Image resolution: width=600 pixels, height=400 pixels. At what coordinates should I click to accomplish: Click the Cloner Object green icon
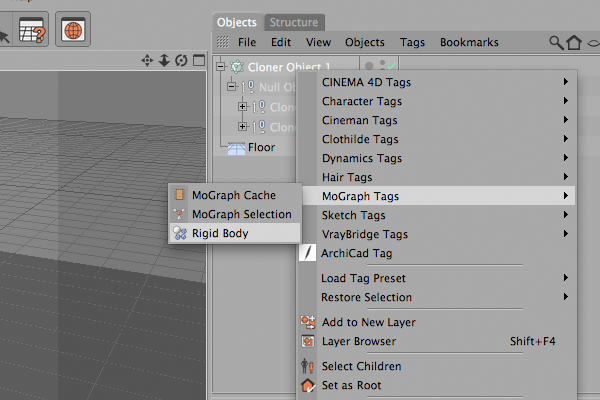pos(237,67)
